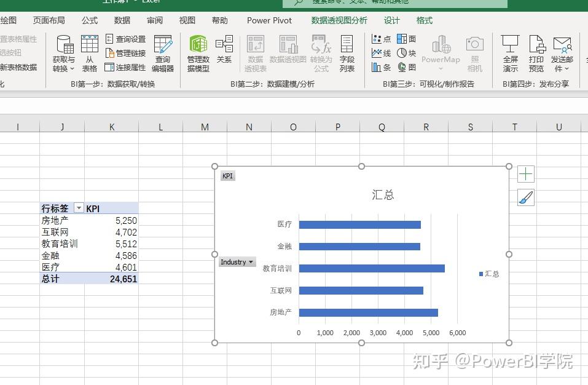Open the 从表格 import icon
This screenshot has width=588, height=385.
click(90, 52)
